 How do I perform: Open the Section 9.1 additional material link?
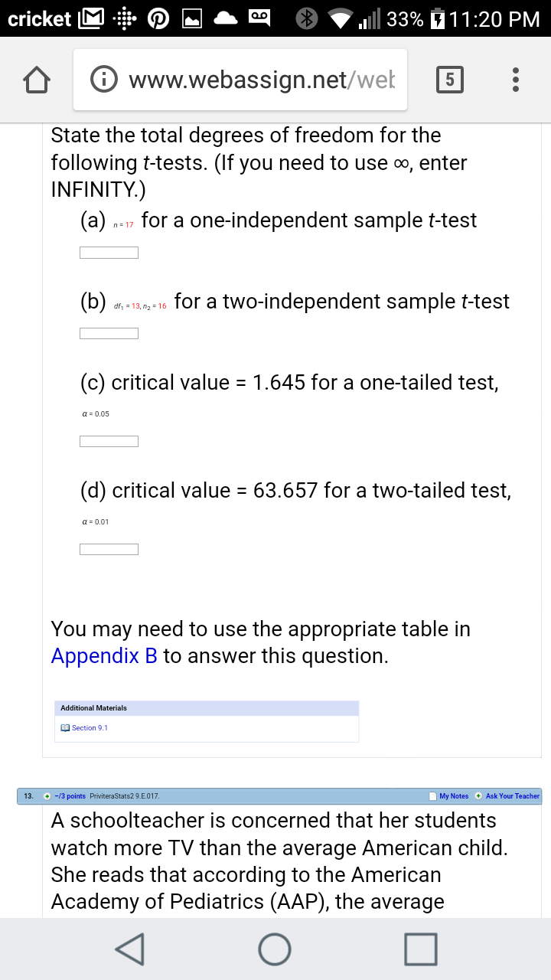[90, 728]
